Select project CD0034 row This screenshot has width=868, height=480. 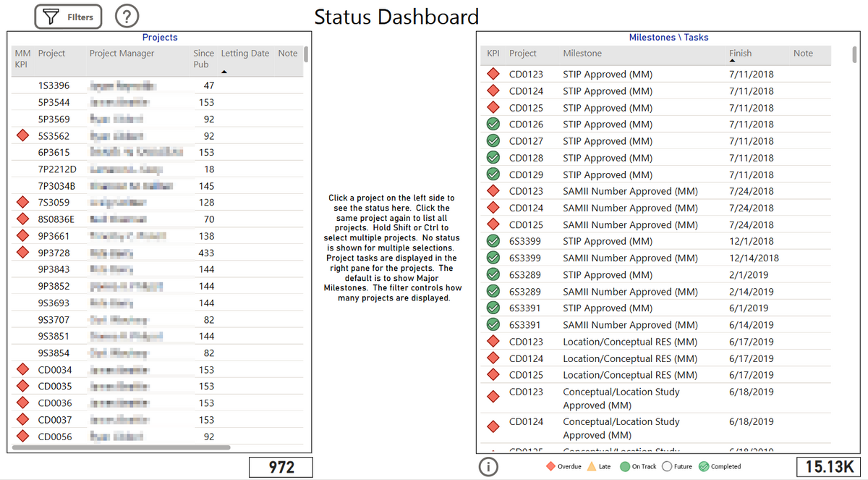coord(55,370)
